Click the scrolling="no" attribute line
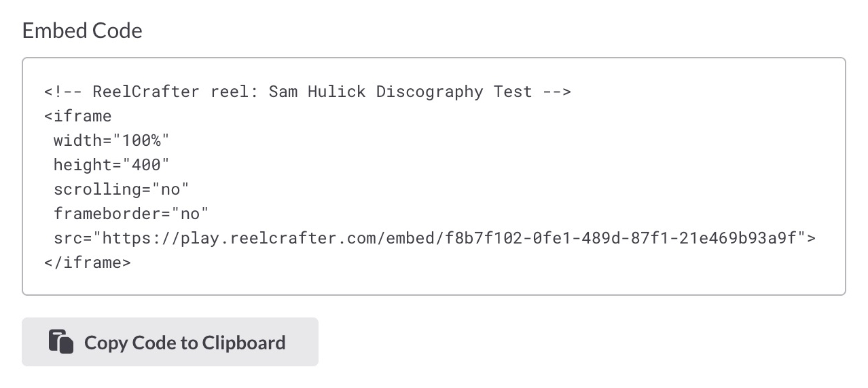Viewport: 868px width, 388px height. point(121,189)
